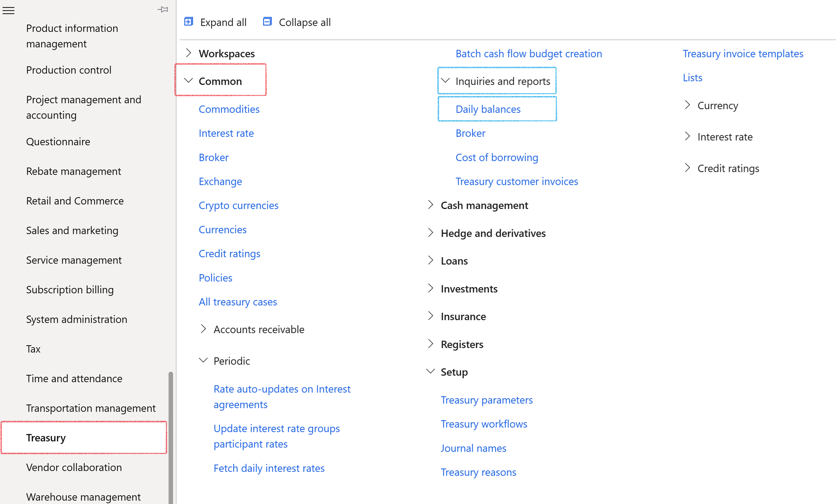Click the Expand all plus icon

189,22
